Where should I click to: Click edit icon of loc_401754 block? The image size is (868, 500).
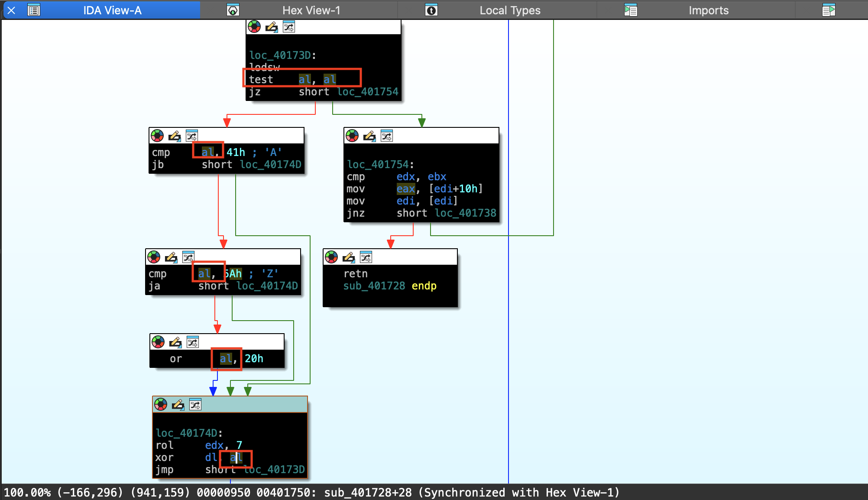click(x=369, y=136)
